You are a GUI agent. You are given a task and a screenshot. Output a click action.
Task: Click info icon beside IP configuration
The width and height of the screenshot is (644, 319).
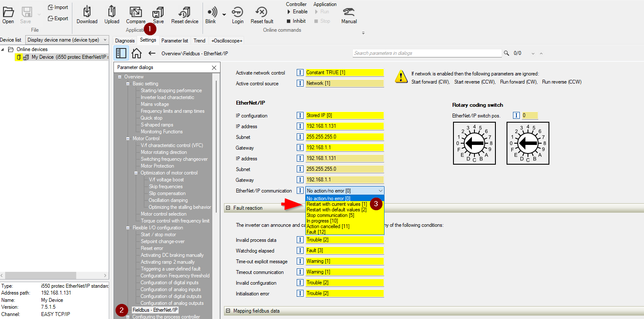click(300, 115)
